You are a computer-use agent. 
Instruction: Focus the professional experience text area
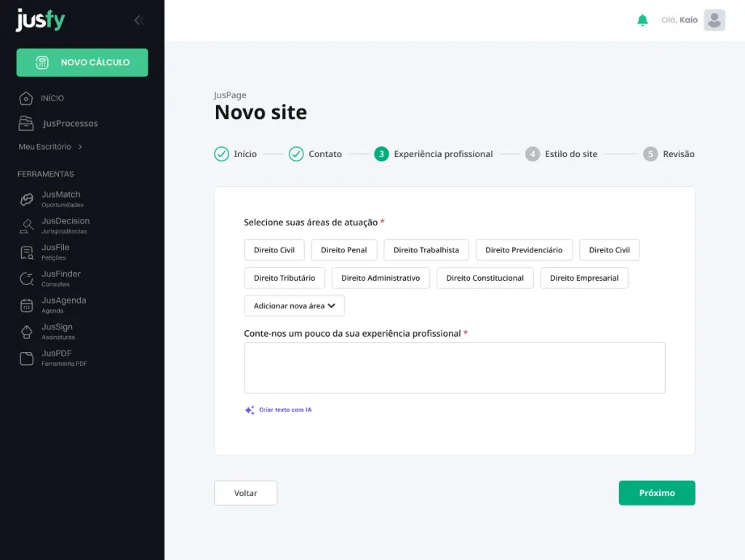(454, 368)
